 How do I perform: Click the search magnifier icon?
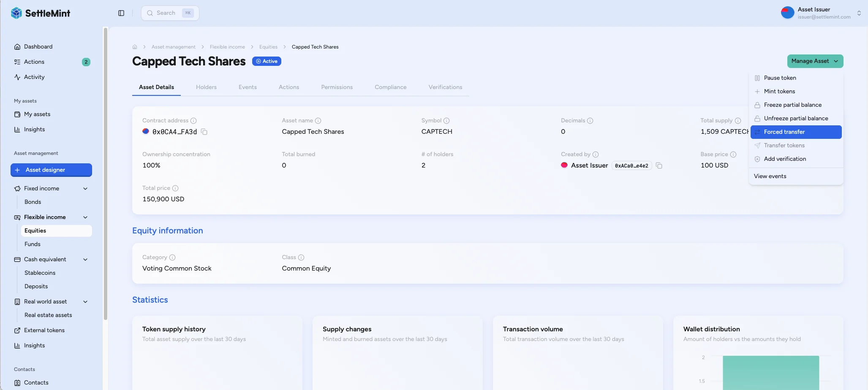[150, 13]
